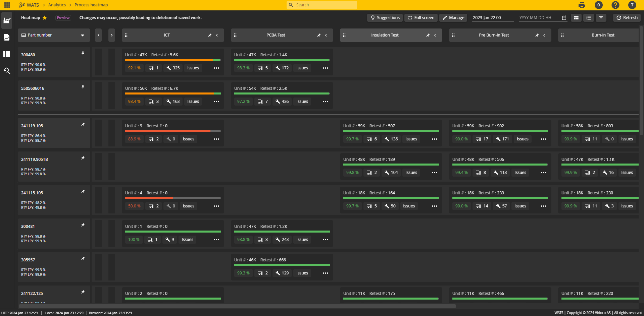Unpin the 300480 part number row
The height and width of the screenshot is (316, 644).
(83, 53)
